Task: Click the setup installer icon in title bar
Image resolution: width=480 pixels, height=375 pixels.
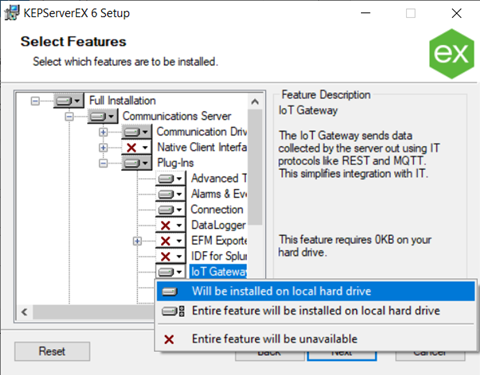Action: pyautogui.click(x=12, y=13)
